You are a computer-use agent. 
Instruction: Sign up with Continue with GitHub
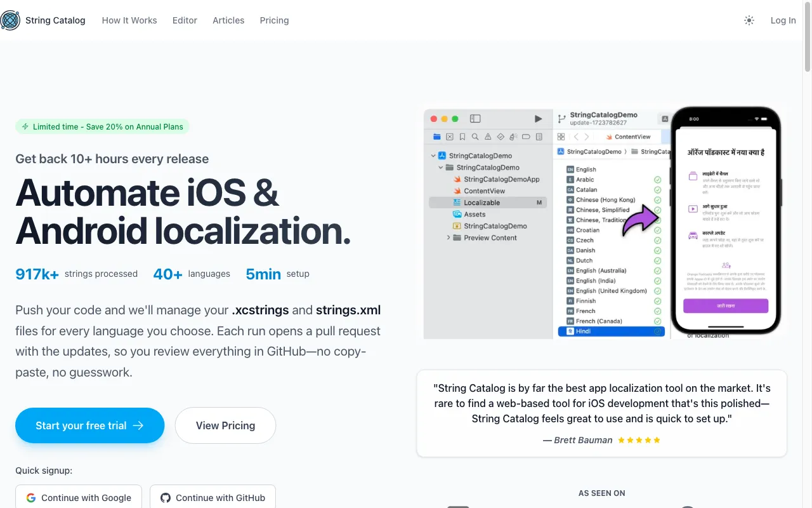coord(213,498)
